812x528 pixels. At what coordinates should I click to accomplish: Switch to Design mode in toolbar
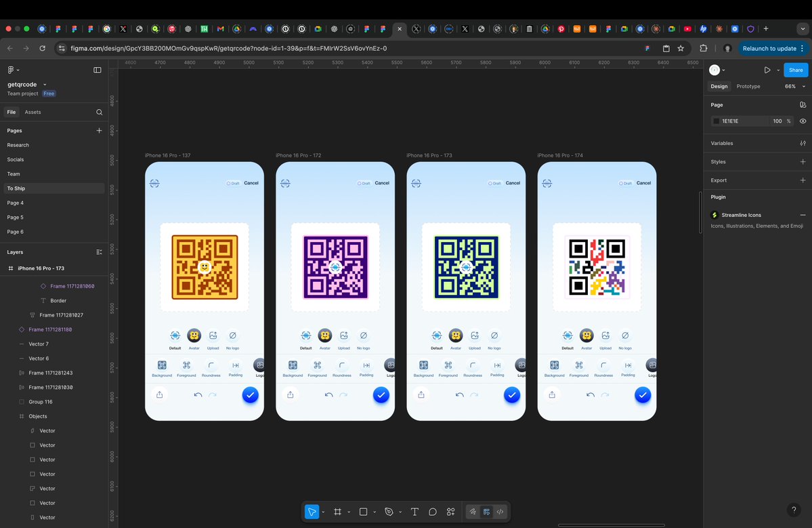tap(486, 512)
